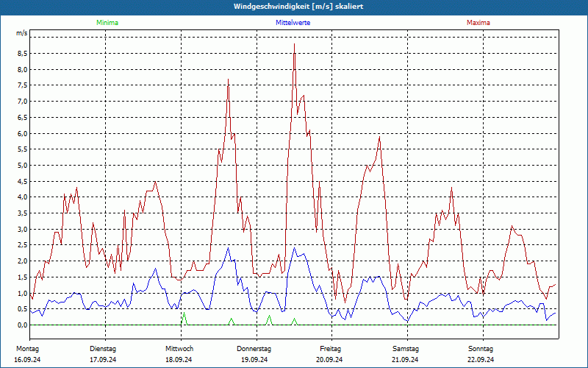Click the Mittwoch day label

179,349
